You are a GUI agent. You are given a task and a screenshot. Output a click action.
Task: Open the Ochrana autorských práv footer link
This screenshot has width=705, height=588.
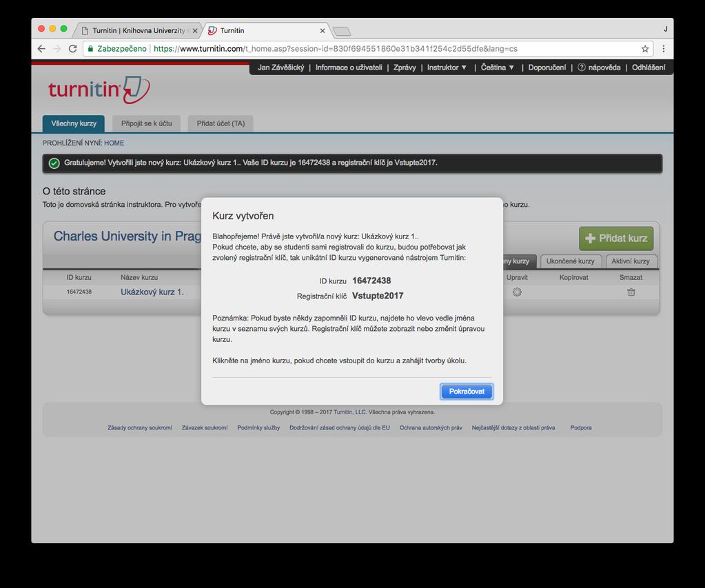(x=431, y=428)
